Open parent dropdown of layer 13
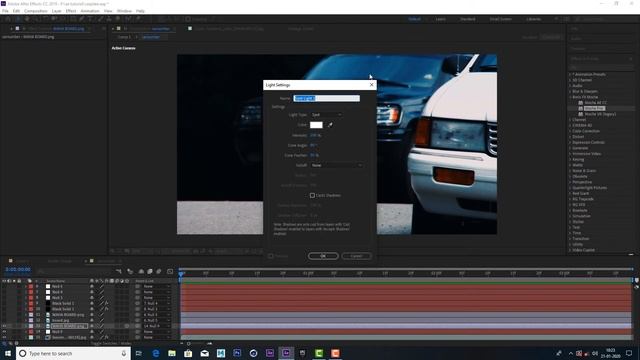The width and height of the screenshot is (640, 360). coord(156,326)
